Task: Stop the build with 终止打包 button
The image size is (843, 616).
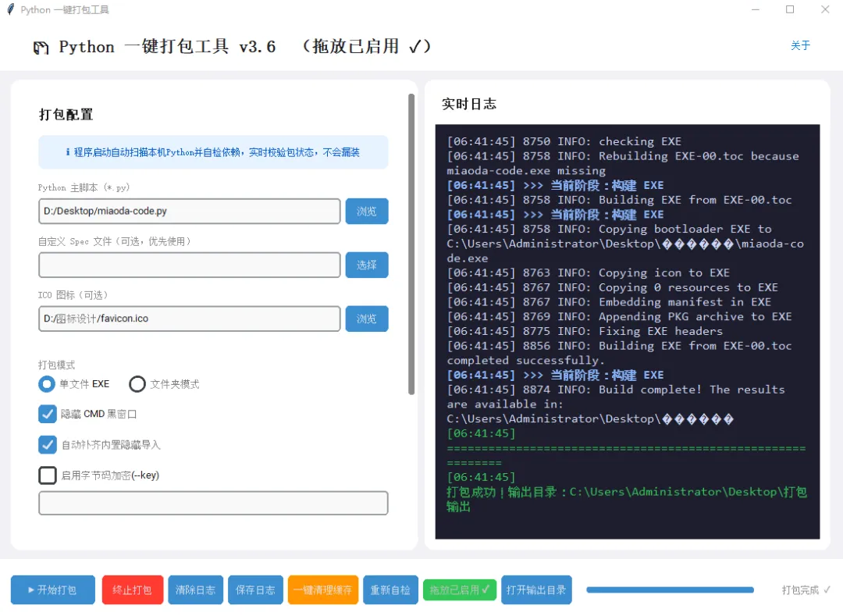Action: tap(132, 589)
